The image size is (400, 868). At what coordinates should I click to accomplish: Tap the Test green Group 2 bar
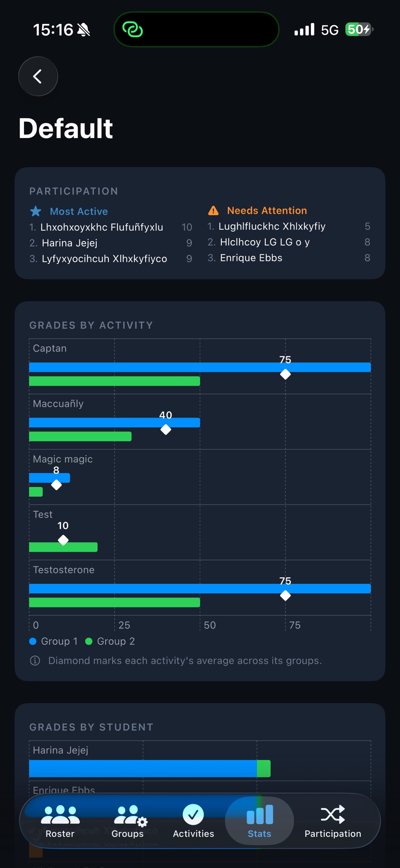[63, 547]
